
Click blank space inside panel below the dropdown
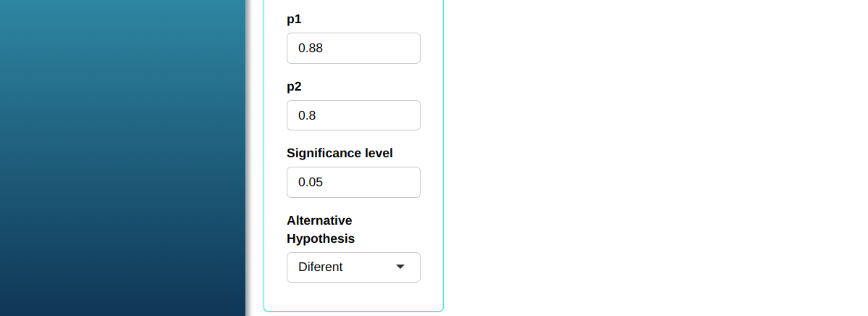click(353, 297)
